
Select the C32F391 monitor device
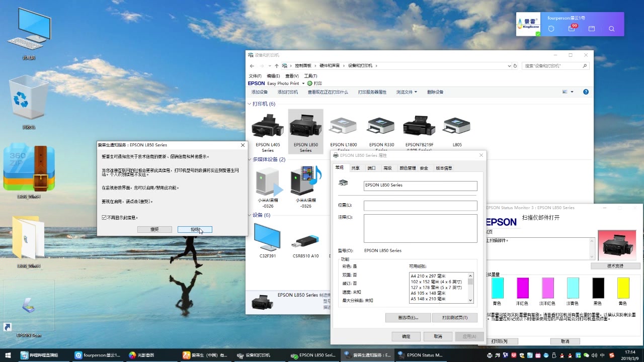tap(267, 237)
